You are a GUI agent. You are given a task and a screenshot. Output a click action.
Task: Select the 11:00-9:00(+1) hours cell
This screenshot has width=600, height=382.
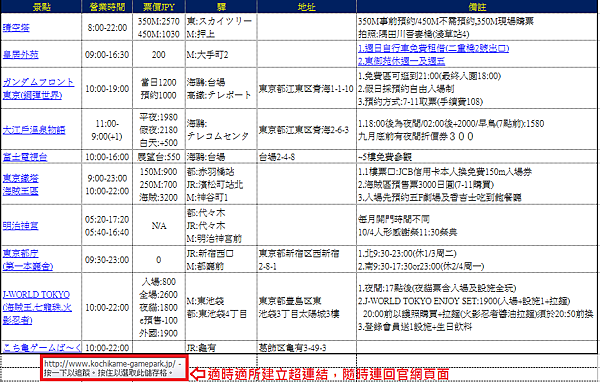[107, 130]
